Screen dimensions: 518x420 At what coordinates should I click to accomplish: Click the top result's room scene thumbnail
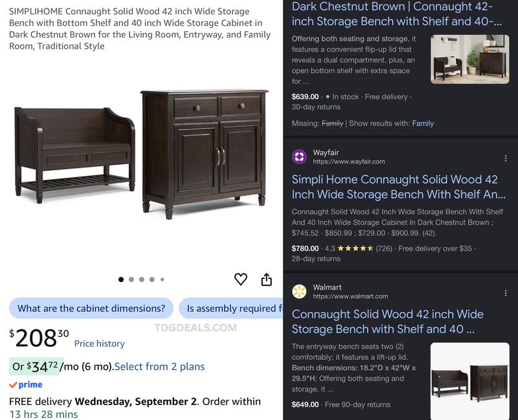[470, 59]
